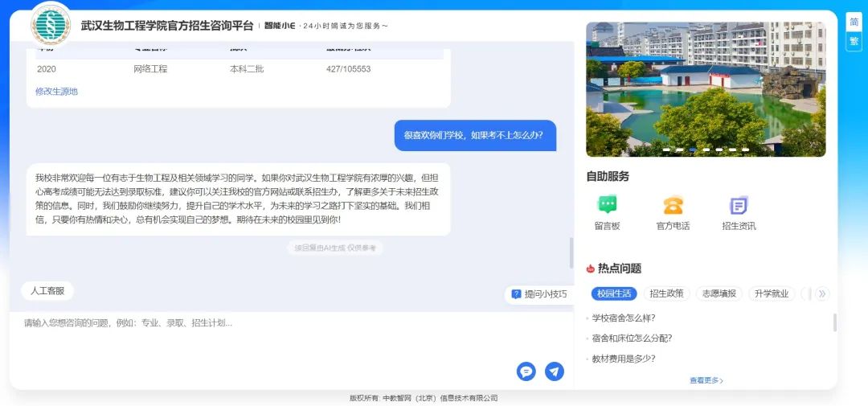Viewport: 868px width, 406px height.
Task: Click the chat bubble icon beside send
Action: [526, 371]
